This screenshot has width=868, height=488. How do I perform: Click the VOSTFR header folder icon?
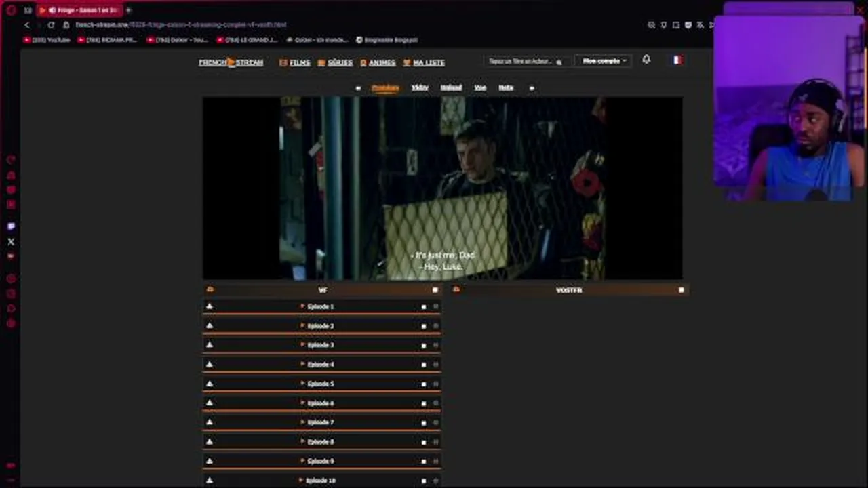[x=456, y=289]
